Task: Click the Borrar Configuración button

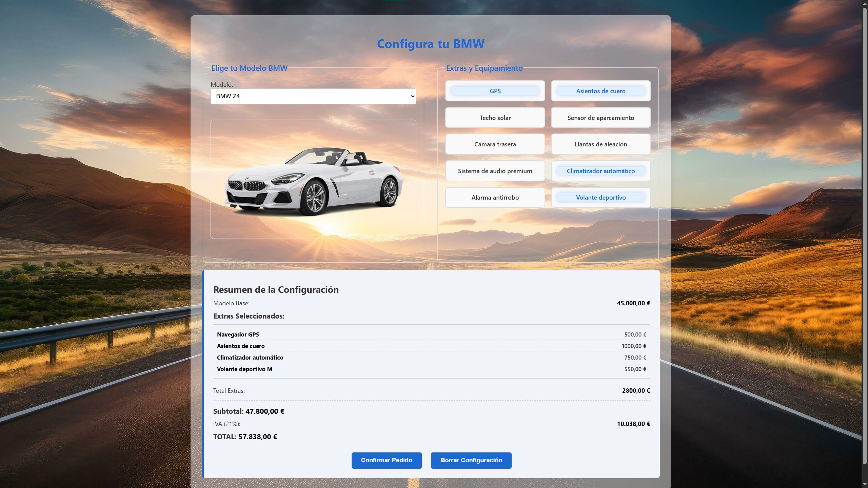Action: 471,460
